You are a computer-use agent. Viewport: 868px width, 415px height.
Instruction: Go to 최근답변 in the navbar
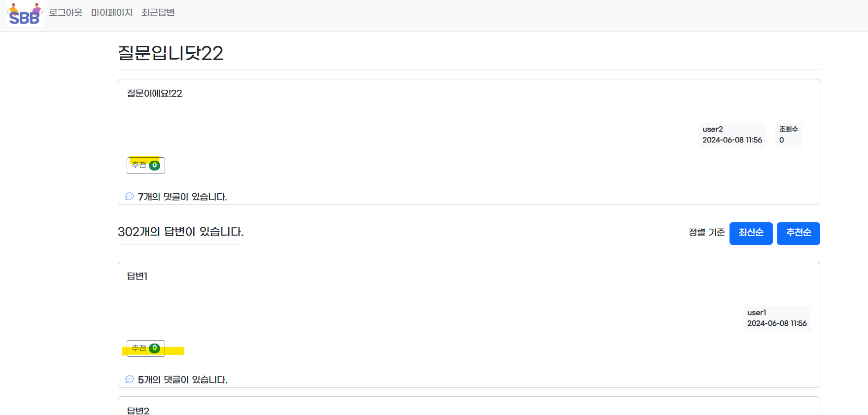point(158,12)
